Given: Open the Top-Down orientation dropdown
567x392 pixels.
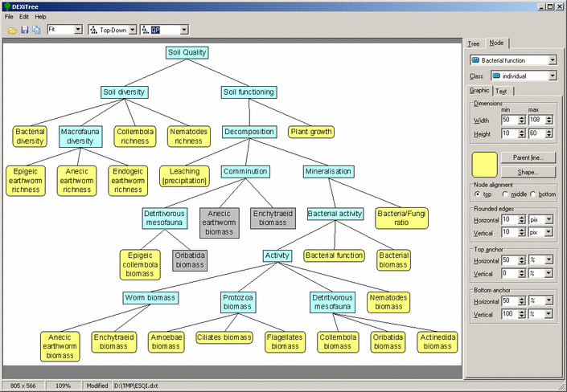Looking at the screenshot, I should [133, 30].
